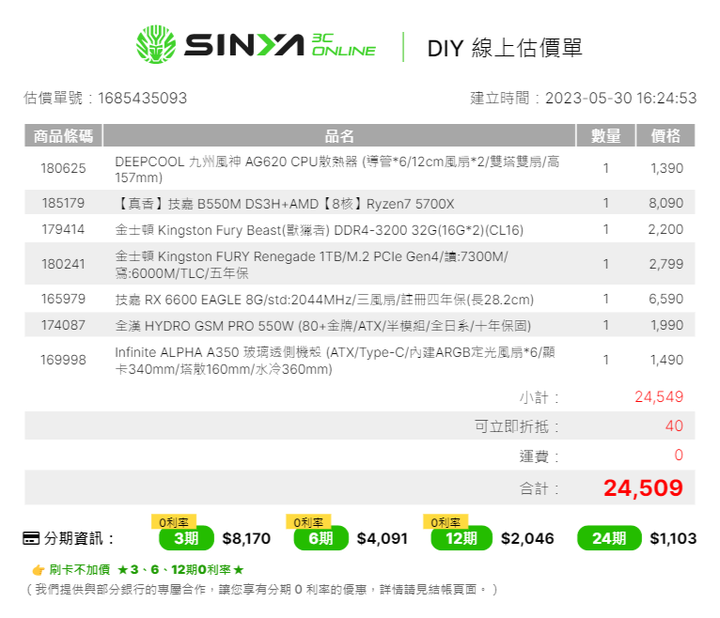720x618 pixels.
Task: Click the 0利率 tag above 3期
Action: [174, 522]
